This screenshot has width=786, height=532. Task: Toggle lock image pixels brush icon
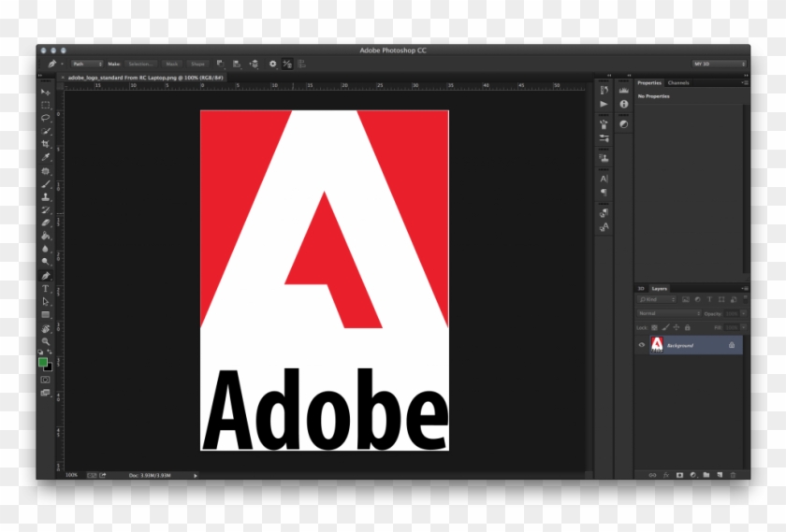click(x=665, y=327)
